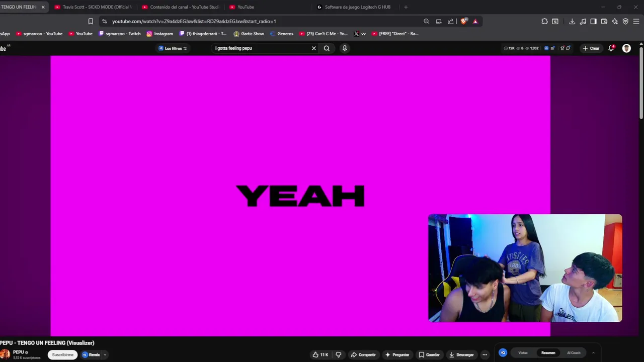Open the media control music note icon
The height and width of the screenshot is (362, 644).
[x=583, y=21]
